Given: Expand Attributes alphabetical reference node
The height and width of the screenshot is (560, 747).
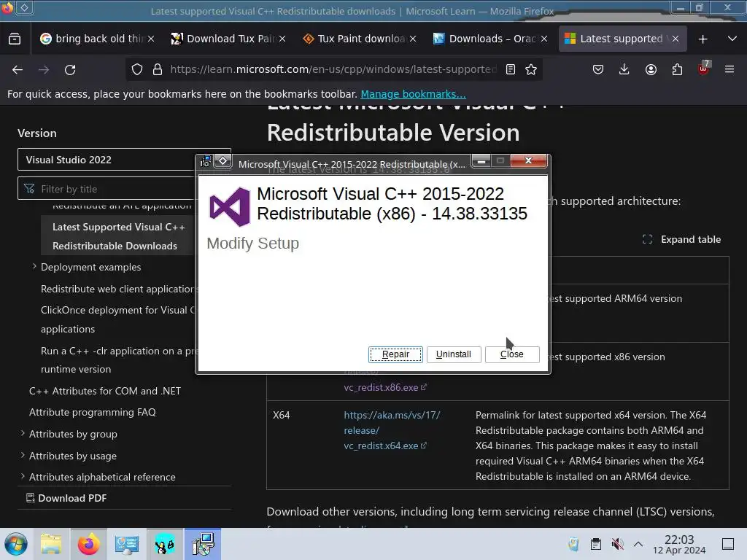Looking at the screenshot, I should [x=23, y=476].
